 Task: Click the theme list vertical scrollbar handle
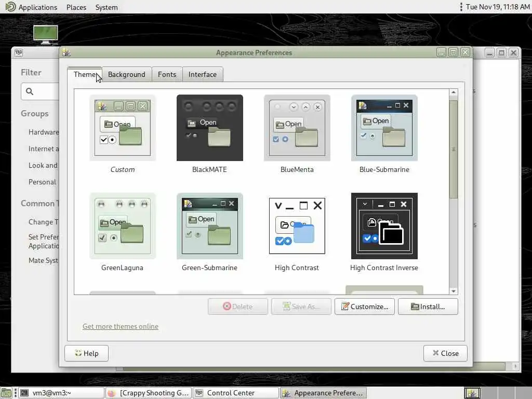click(453, 149)
